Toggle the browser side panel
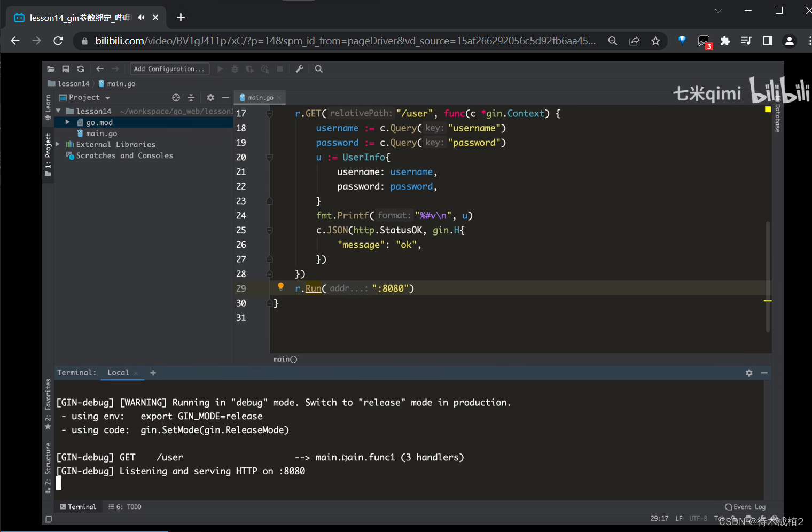Screen dimensions: 812x532 click(x=768, y=41)
